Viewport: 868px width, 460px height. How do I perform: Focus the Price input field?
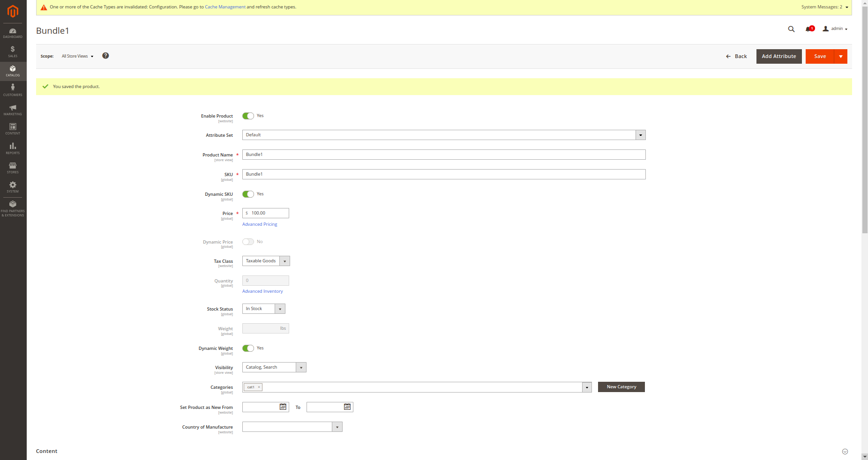pos(266,213)
